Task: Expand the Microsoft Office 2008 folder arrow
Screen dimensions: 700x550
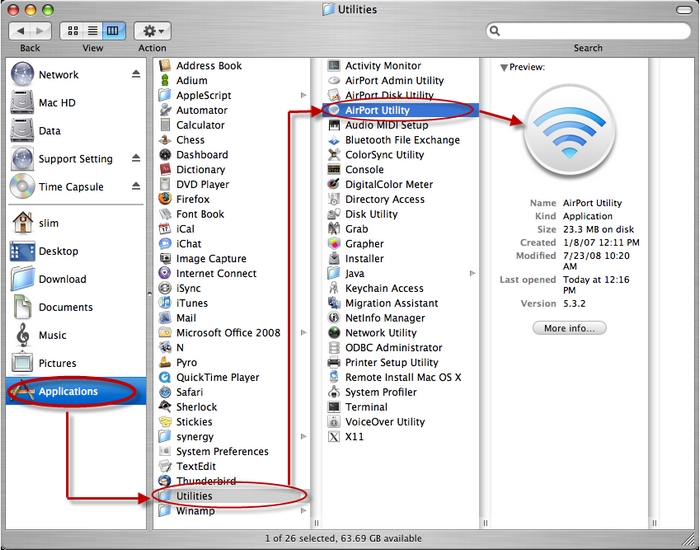Action: pyautogui.click(x=304, y=333)
